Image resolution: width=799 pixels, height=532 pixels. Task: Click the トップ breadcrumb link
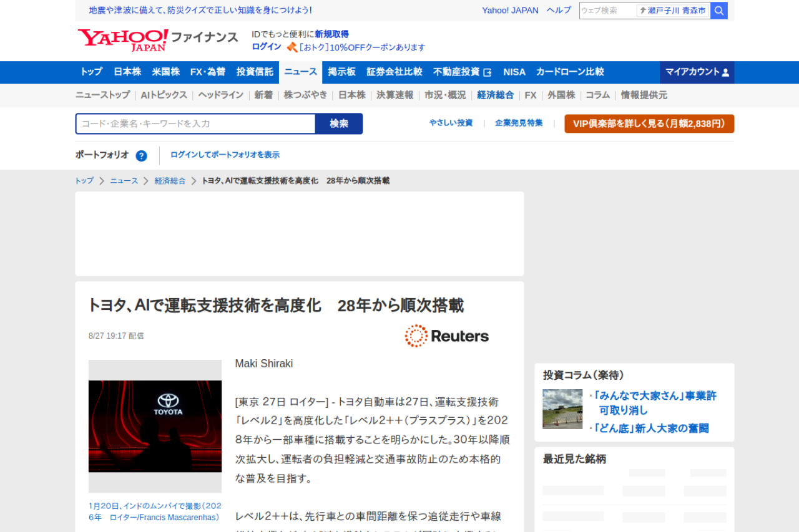84,181
